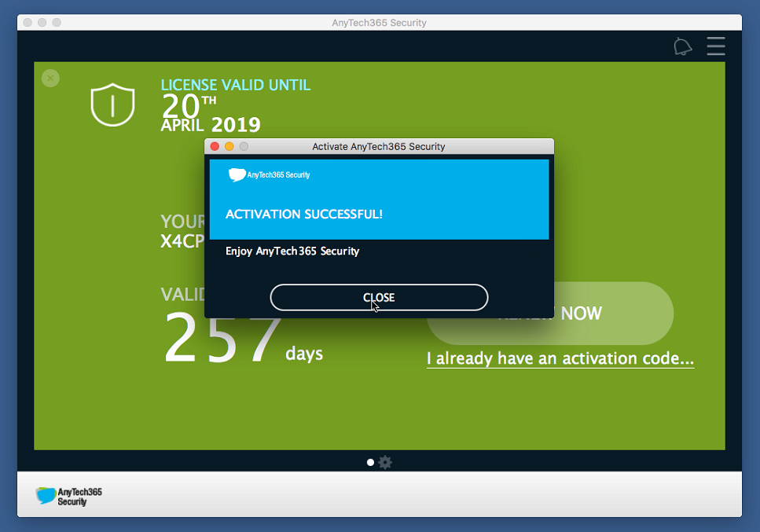
Task: Click the 'ACTIVATION SUCCESSFUL!' heading
Action: pos(304,215)
